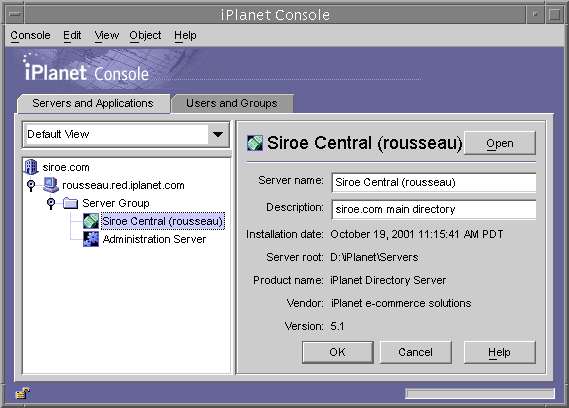Click the Description input field

(434, 209)
